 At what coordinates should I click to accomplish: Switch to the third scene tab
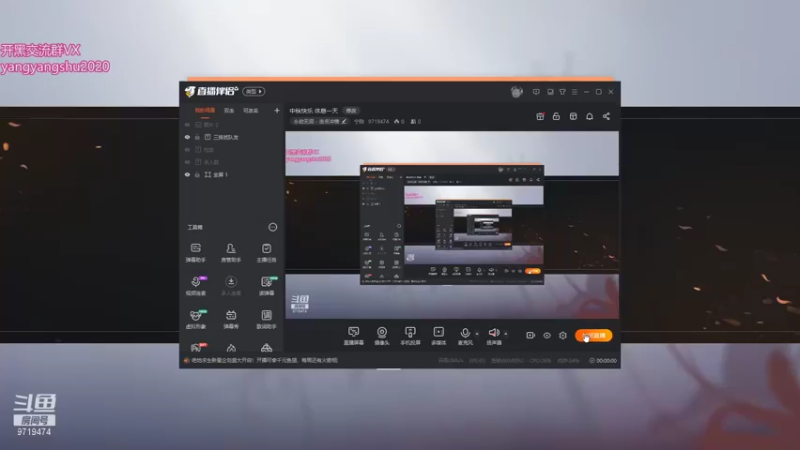point(251,111)
